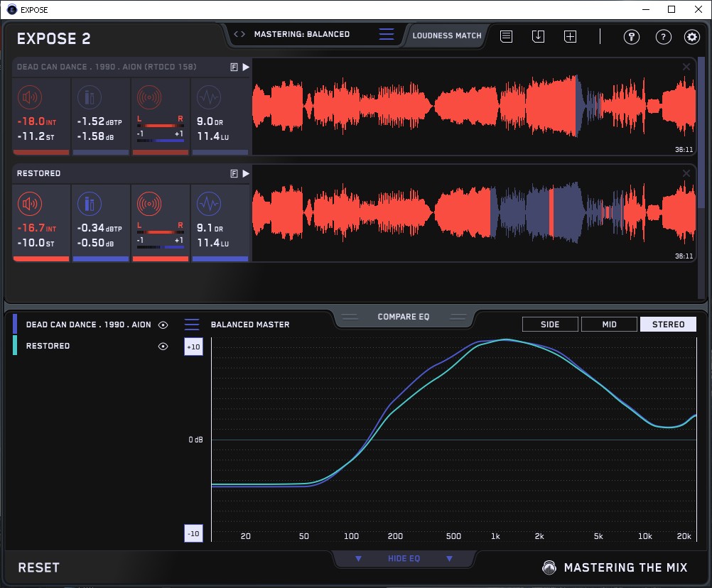Viewport: 712px width, 588px height.
Task: Click the '-1.52 dBTP' true peak value
Action: point(99,121)
